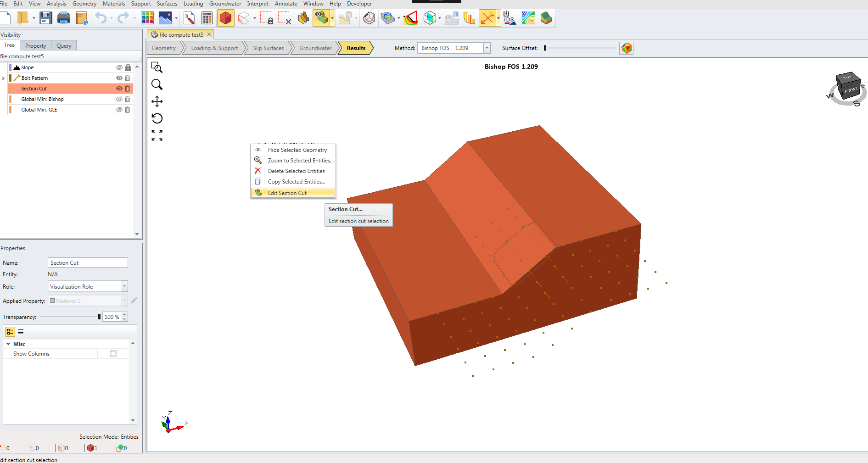Switch to the Query tab
This screenshot has width=868, height=463.
point(64,45)
